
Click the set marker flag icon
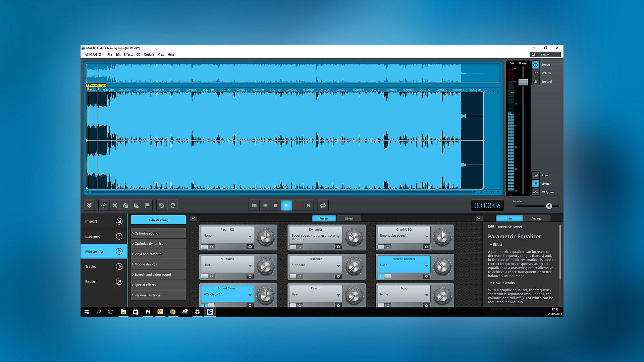pos(147,205)
